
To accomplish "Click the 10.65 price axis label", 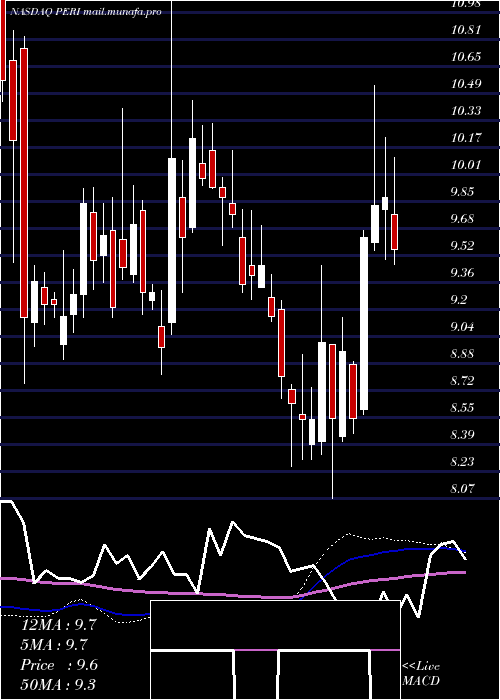I will click(x=466, y=57).
